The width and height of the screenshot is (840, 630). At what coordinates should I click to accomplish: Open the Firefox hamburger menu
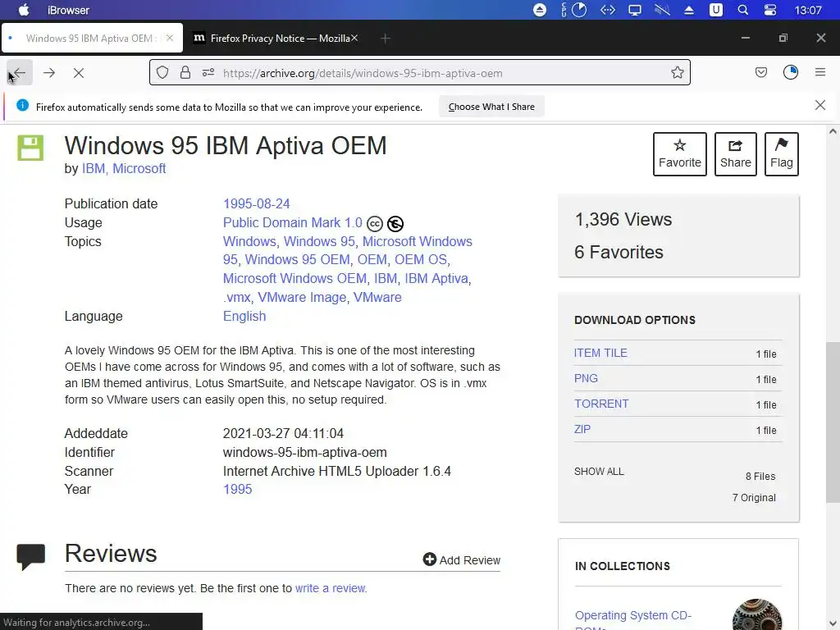point(820,72)
